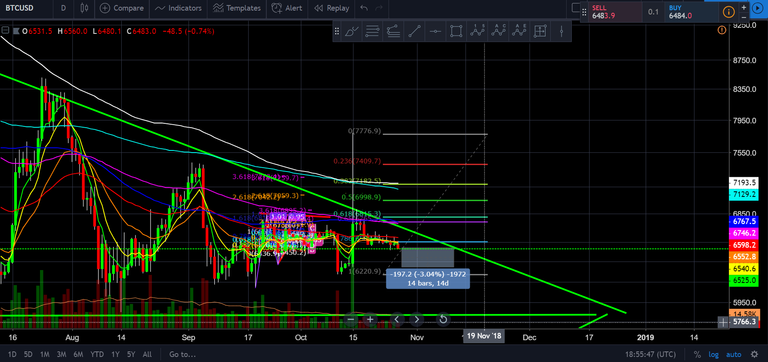Click the 0(7776.9) Fibonacci level label
The height and width of the screenshot is (362, 768).
(364, 131)
